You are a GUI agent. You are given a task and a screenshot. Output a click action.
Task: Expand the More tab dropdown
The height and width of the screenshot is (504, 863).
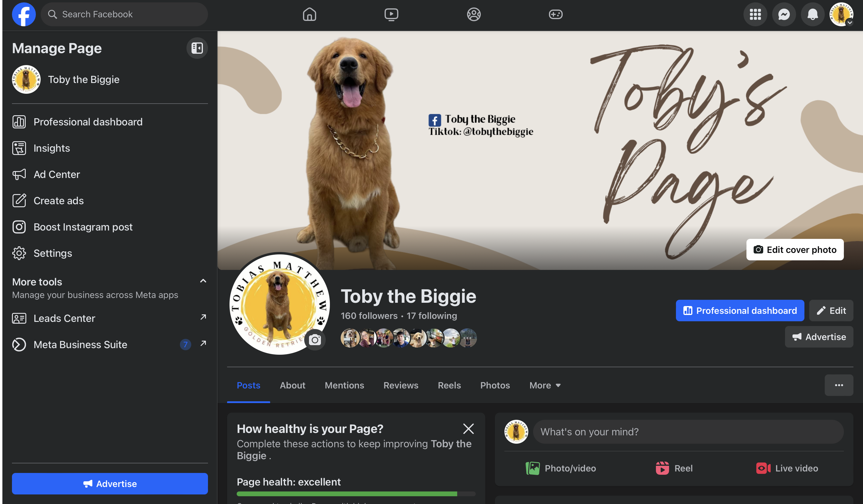tap(545, 385)
